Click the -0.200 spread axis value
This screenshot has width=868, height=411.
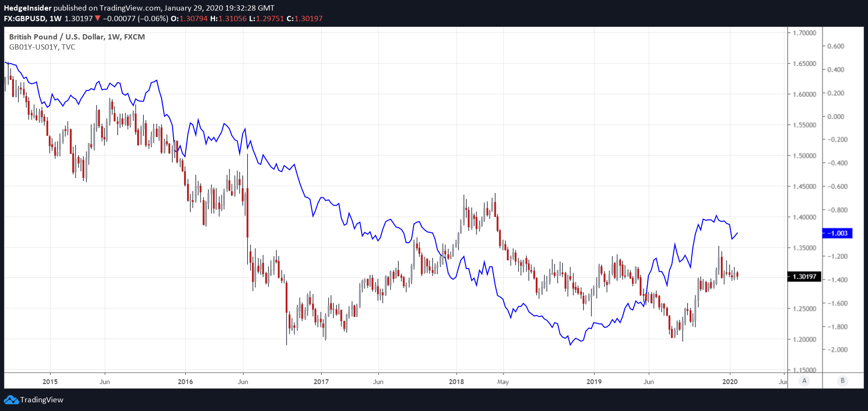[x=837, y=140]
